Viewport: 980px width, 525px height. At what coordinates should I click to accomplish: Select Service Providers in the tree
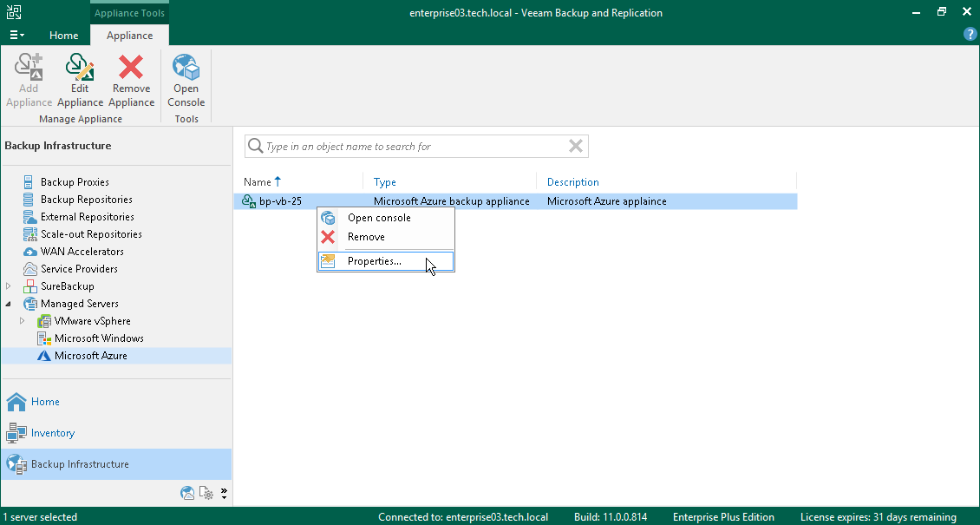tap(79, 269)
